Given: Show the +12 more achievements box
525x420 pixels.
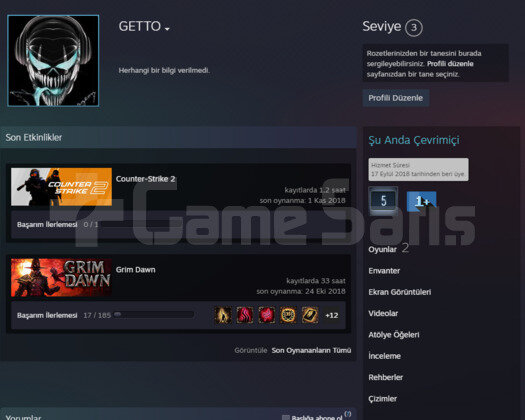Looking at the screenshot, I should (x=332, y=315).
